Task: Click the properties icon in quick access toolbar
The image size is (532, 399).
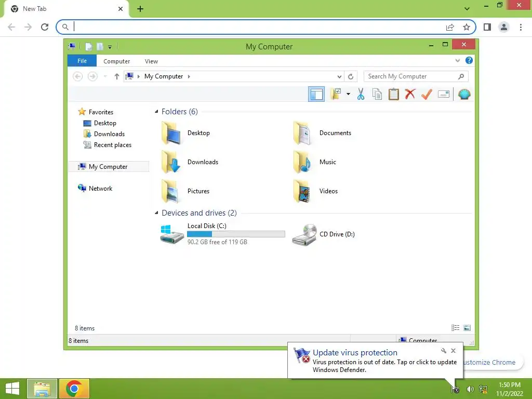Action: coord(88,46)
